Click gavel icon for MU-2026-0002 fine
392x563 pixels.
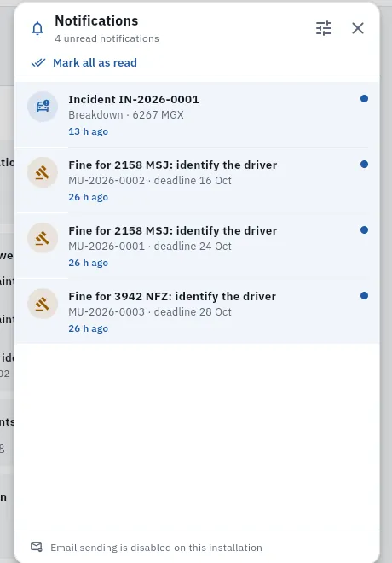[x=43, y=172]
